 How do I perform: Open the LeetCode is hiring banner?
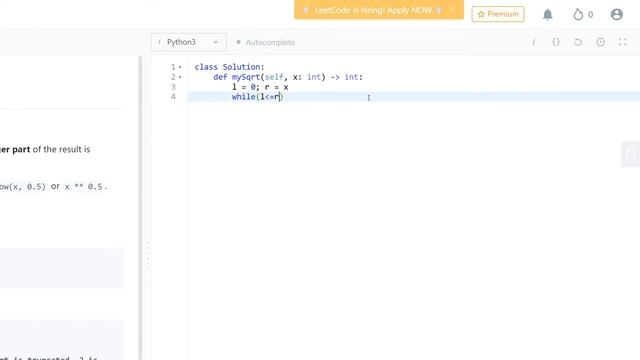(373, 10)
